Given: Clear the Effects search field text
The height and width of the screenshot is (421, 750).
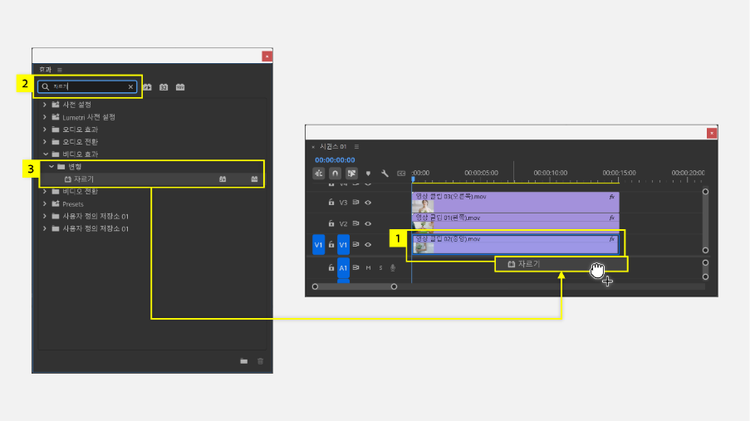Looking at the screenshot, I should (130, 87).
